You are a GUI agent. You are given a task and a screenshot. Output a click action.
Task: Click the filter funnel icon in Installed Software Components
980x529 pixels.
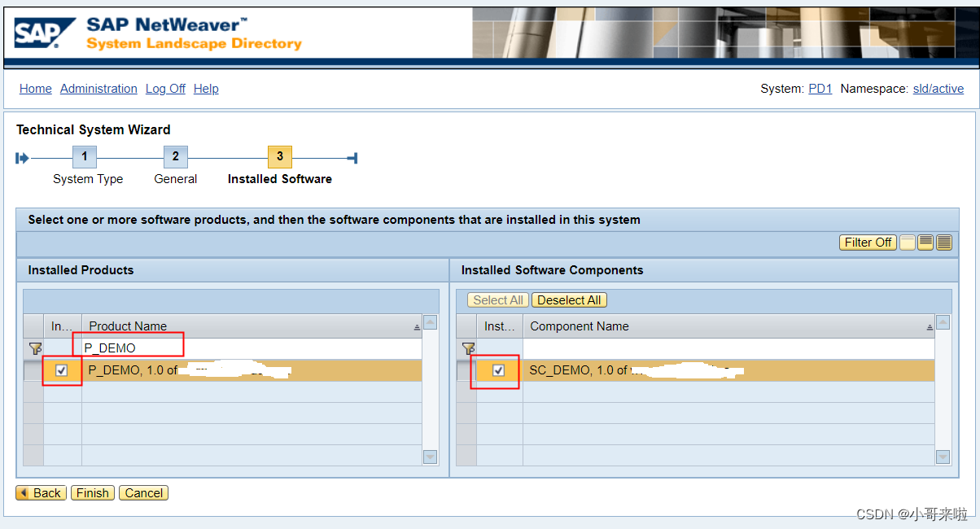pyautogui.click(x=469, y=348)
